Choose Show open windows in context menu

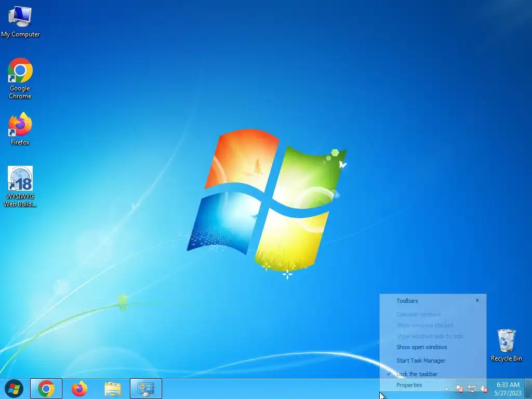click(x=433, y=347)
